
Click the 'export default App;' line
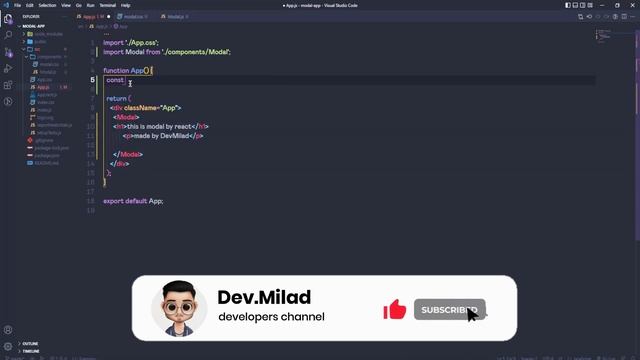click(x=133, y=201)
